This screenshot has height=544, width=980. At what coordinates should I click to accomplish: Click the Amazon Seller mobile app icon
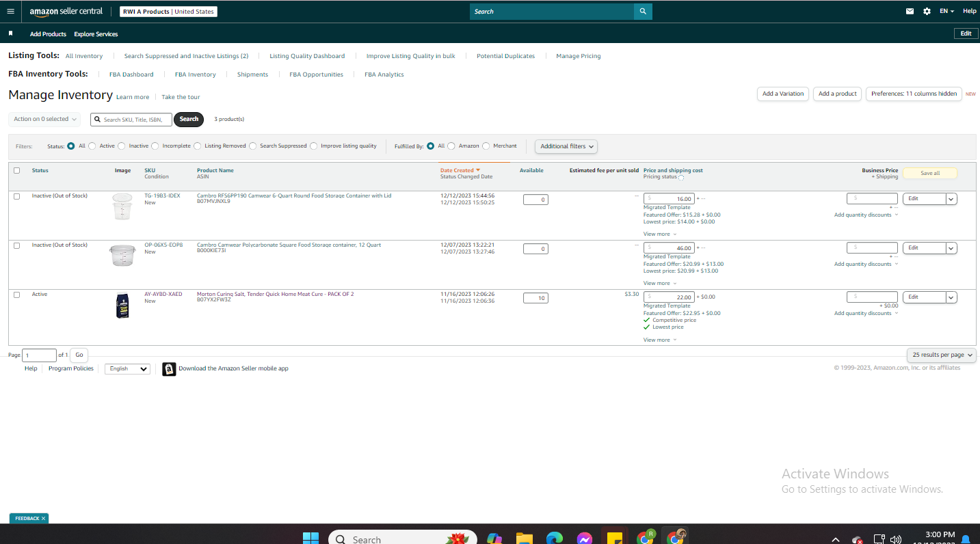[169, 369]
